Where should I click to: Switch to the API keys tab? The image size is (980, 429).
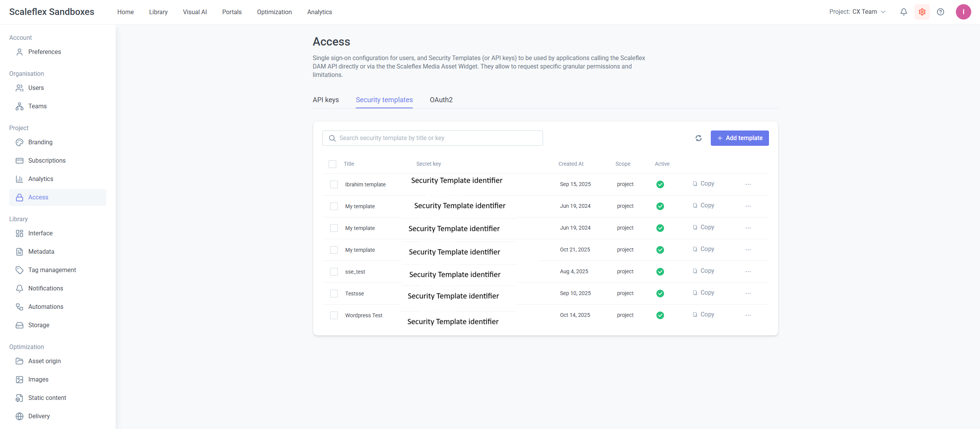[326, 100]
